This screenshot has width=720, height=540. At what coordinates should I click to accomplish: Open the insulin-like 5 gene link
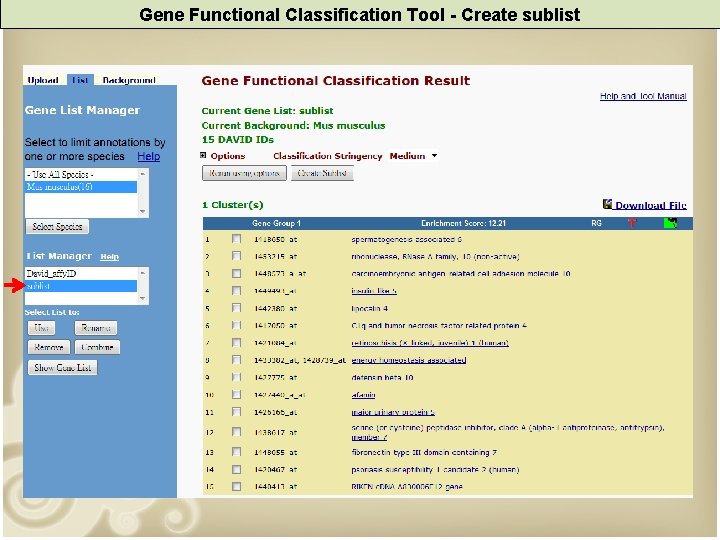[374, 291]
